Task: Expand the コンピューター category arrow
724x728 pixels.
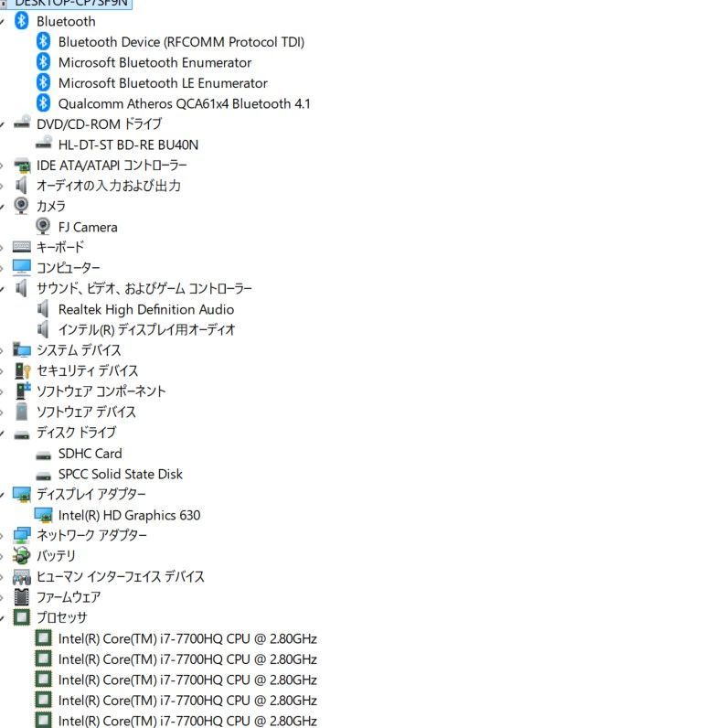Action: [x=2, y=268]
